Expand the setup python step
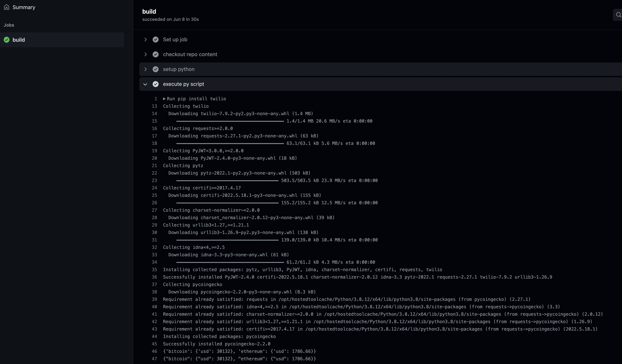The width and height of the screenshot is (622, 364). [x=145, y=69]
